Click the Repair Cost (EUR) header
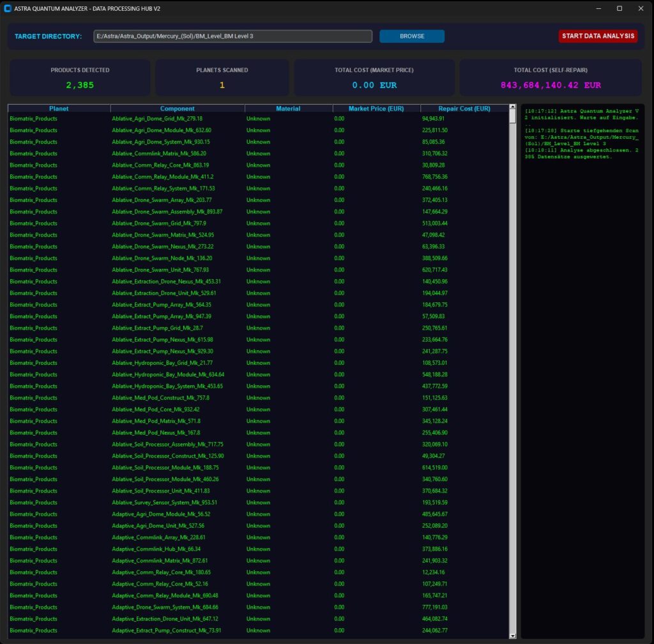654x644 pixels. [464, 109]
